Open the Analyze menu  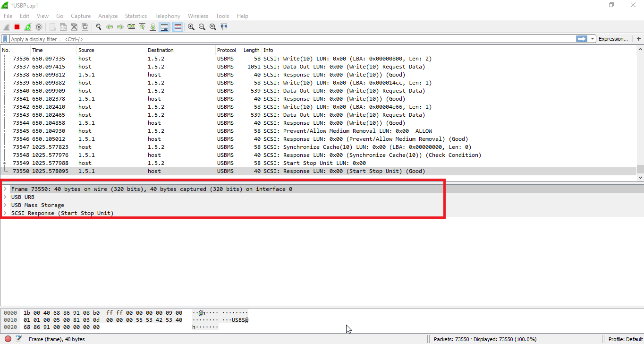click(x=108, y=16)
